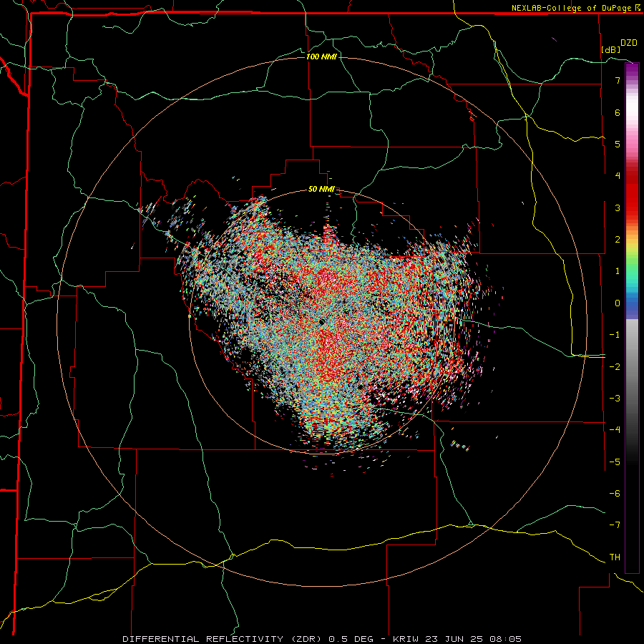The width and height of the screenshot is (644, 644).
Task: Click the 100 NMI range ring label
Action: pos(321,57)
